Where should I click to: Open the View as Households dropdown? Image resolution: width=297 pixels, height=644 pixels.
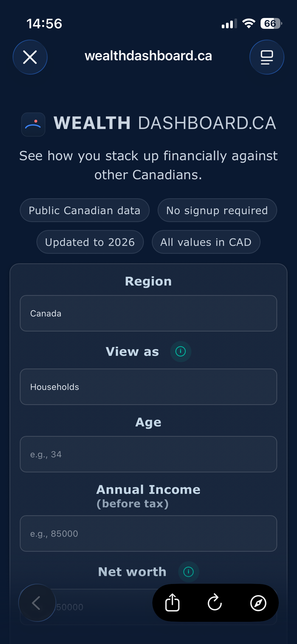click(x=148, y=387)
